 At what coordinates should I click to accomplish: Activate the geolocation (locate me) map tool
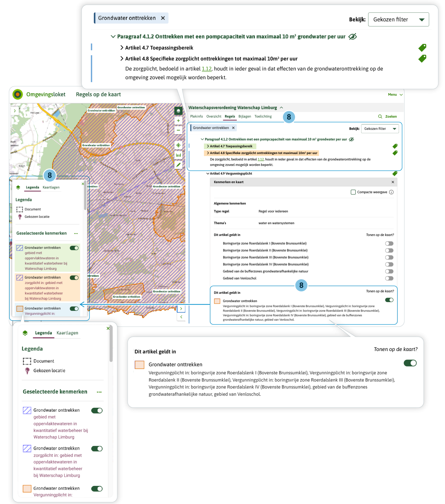[178, 145]
